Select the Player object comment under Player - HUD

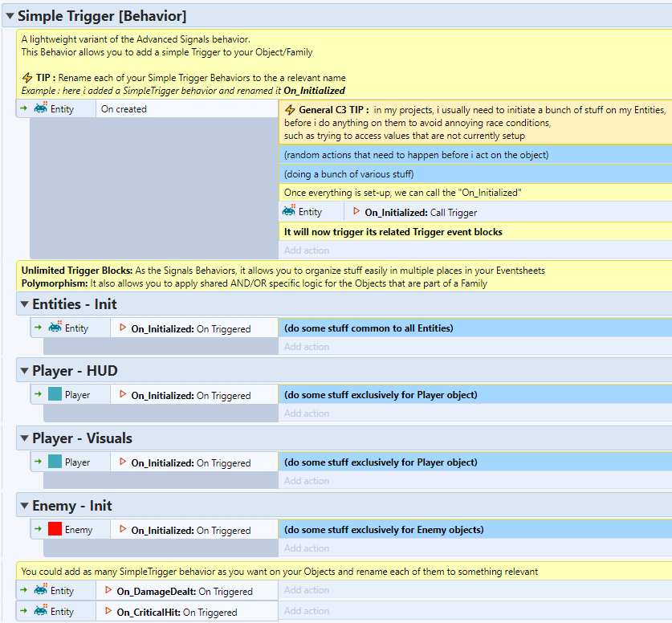[x=475, y=395]
